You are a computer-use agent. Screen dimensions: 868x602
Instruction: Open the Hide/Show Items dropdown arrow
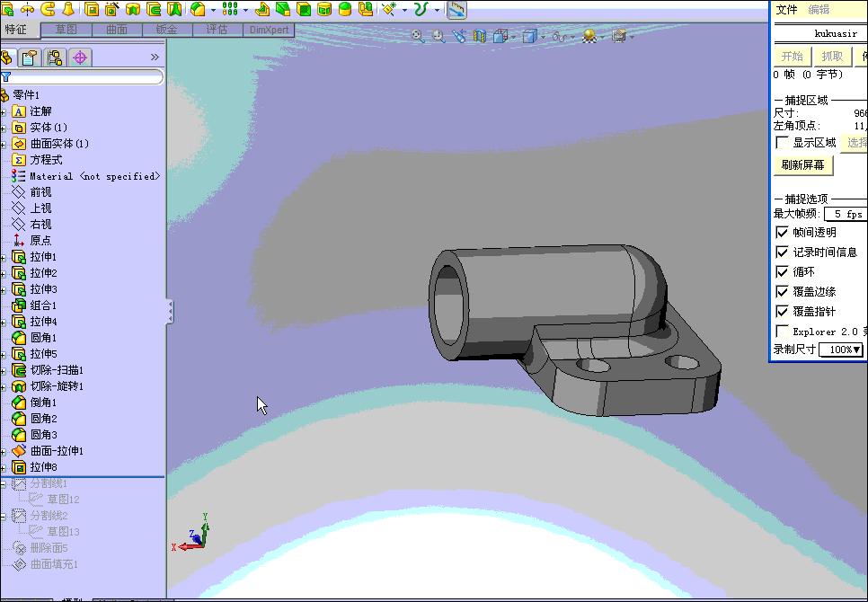pyautogui.click(x=572, y=37)
